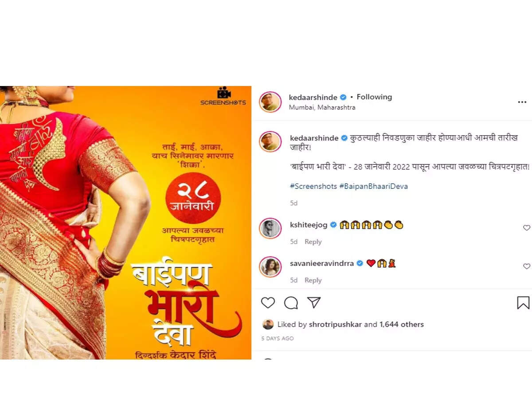Toggle the Following button

click(x=374, y=97)
